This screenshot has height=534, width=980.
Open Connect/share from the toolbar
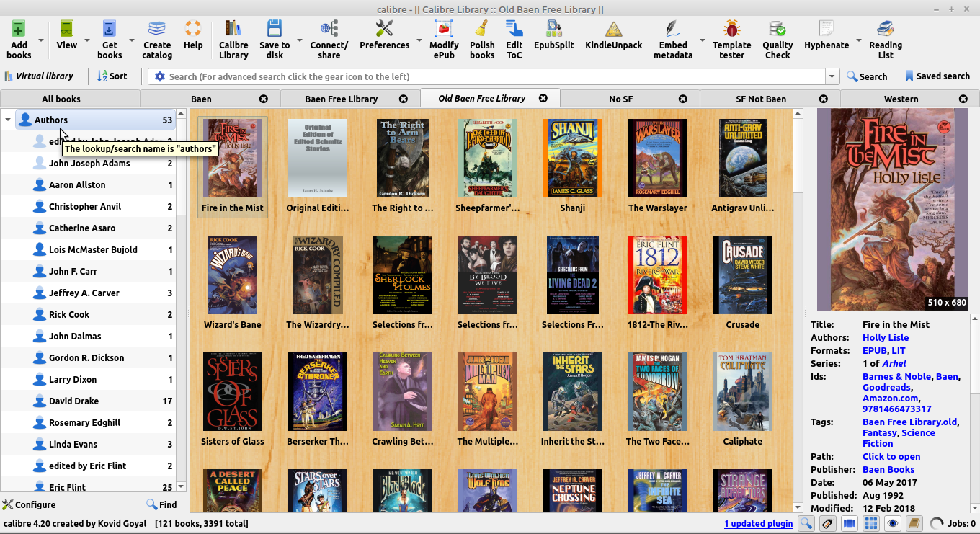point(329,39)
